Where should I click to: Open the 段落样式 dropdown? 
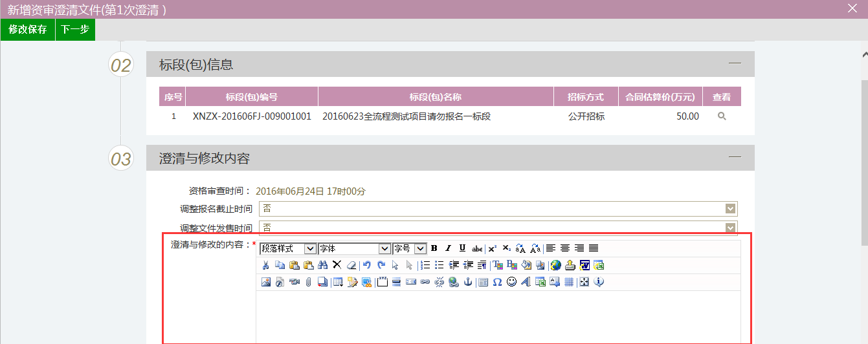(x=288, y=248)
